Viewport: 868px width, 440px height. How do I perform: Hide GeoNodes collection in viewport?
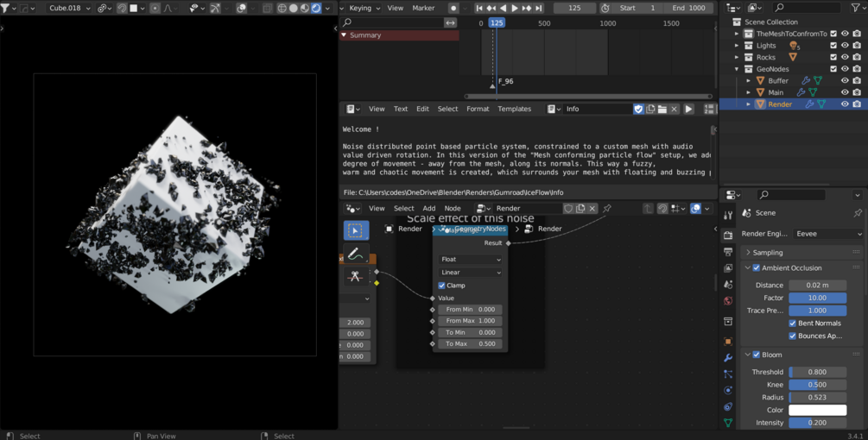(x=845, y=69)
